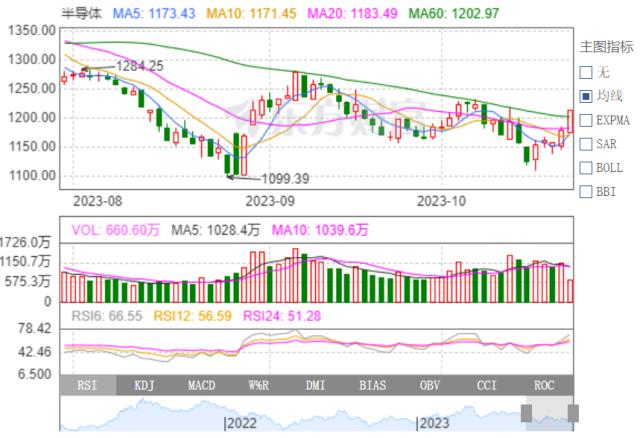640x438 pixels.
Task: Click the 主图指标 panel heading
Action: (607, 47)
